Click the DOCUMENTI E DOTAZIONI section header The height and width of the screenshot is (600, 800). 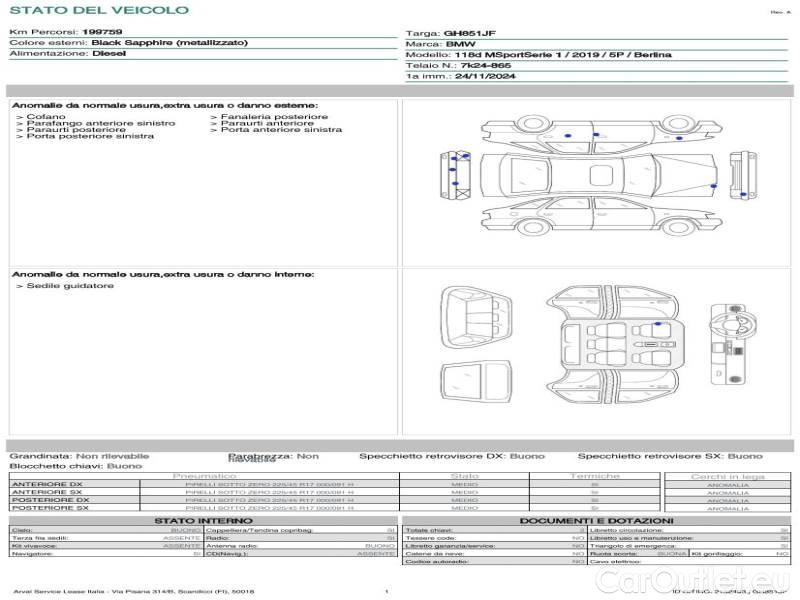pyautogui.click(x=596, y=521)
